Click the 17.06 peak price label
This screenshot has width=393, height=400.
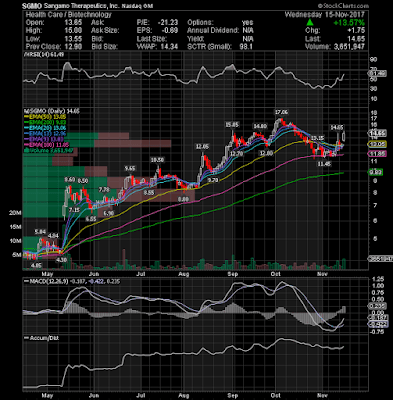(x=281, y=112)
